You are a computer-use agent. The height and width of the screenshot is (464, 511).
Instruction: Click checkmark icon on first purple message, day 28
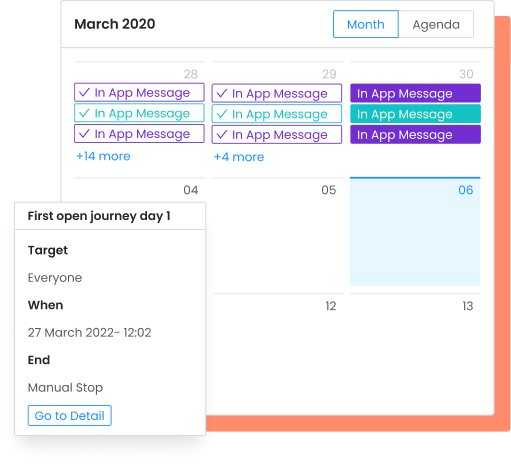click(x=85, y=92)
